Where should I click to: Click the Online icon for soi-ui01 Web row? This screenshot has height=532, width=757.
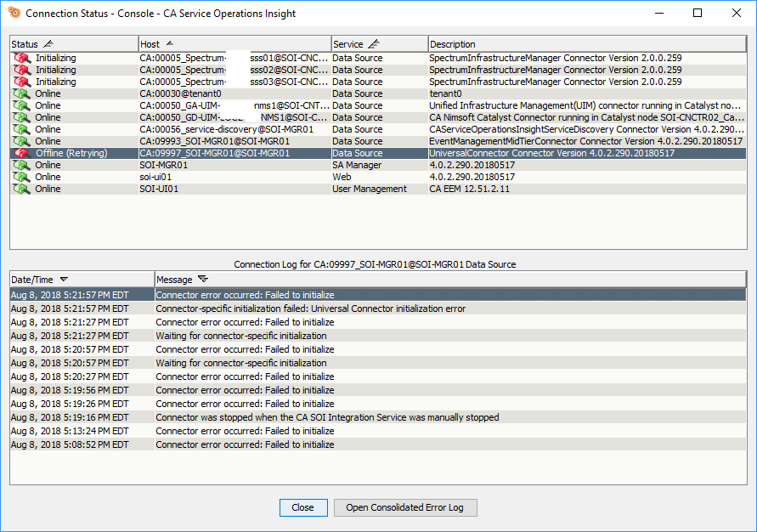click(x=21, y=177)
